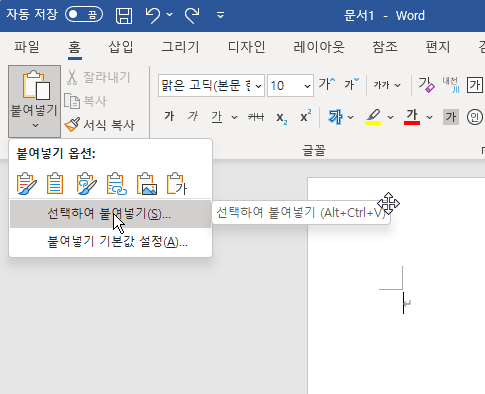This screenshot has height=394, width=485.
Task: Open the 그리기 (Draw) tab
Action: click(x=180, y=47)
